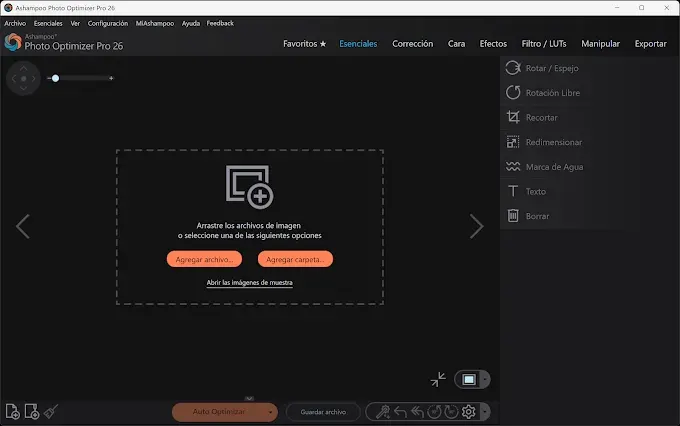The height and width of the screenshot is (426, 680).
Task: Open the Texto text tool
Action: coord(526,191)
